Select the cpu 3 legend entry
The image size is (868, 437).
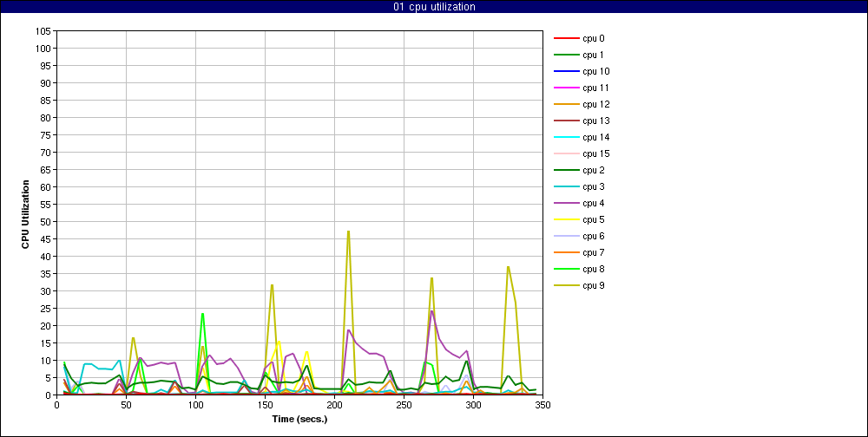[x=579, y=187]
